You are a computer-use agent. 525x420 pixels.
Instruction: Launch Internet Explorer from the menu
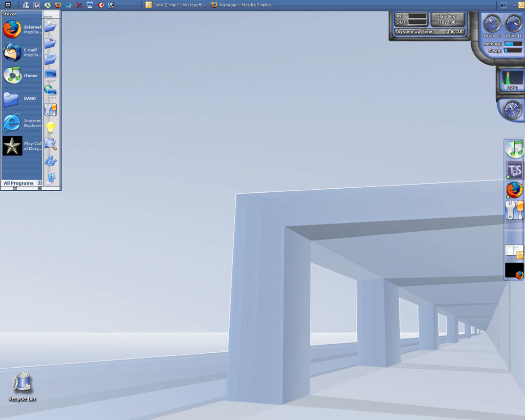(22, 123)
